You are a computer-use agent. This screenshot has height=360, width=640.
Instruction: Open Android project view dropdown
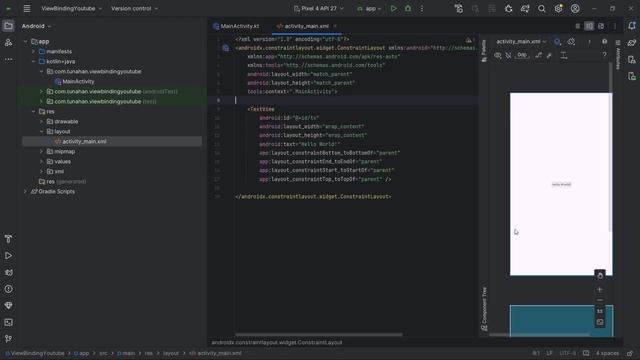36,26
